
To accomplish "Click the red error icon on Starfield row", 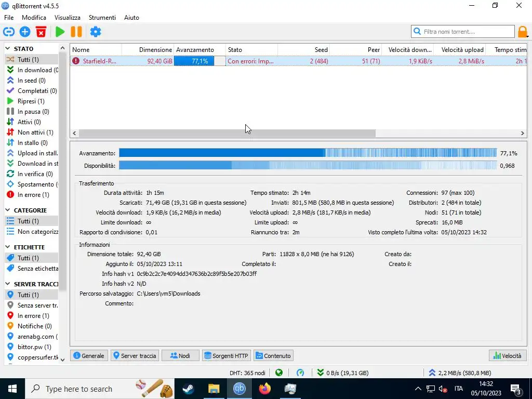I will pyautogui.click(x=76, y=61).
